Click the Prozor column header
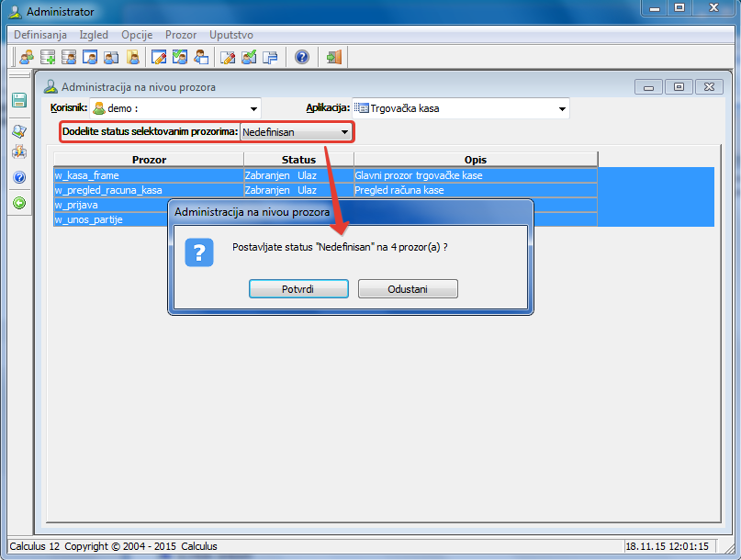Viewport: 741px width, 560px height. point(149,160)
